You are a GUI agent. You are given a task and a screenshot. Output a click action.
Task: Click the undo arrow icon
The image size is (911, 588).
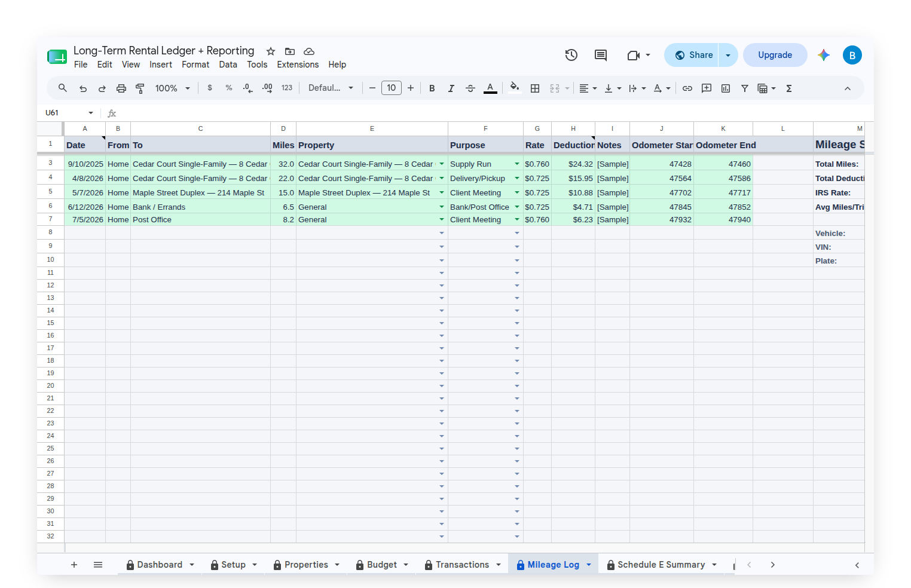[x=83, y=88]
